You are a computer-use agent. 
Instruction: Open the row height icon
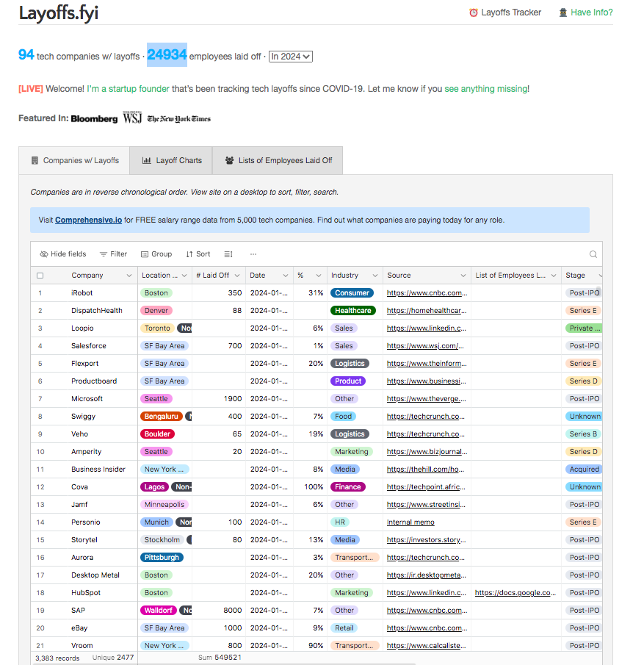[x=228, y=254]
